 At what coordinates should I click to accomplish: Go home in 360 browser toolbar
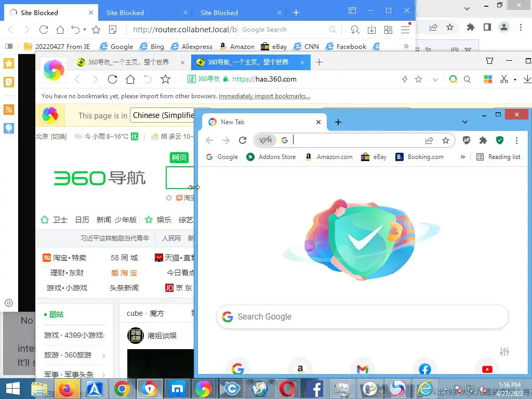(x=130, y=79)
